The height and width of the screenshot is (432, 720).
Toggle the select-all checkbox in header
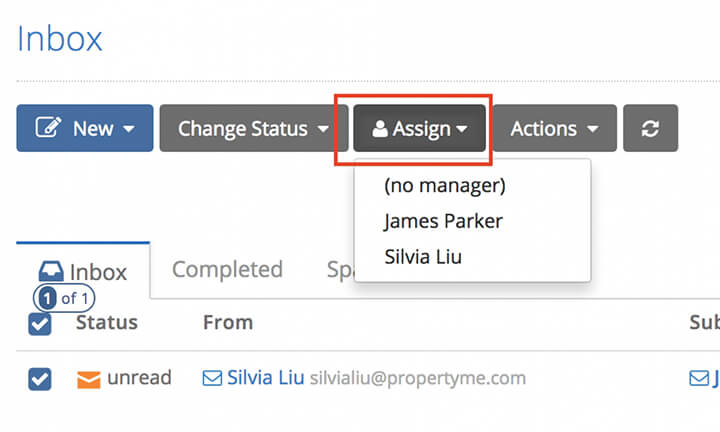point(40,324)
